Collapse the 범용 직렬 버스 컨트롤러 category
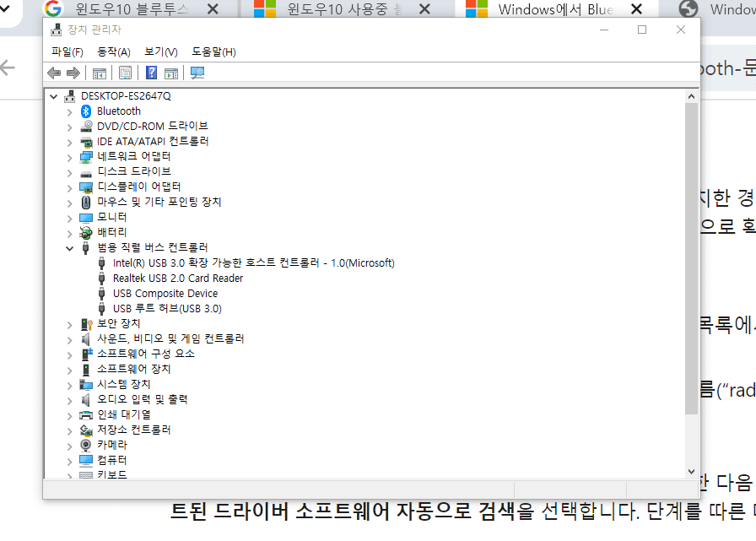This screenshot has width=756, height=541. tap(69, 248)
